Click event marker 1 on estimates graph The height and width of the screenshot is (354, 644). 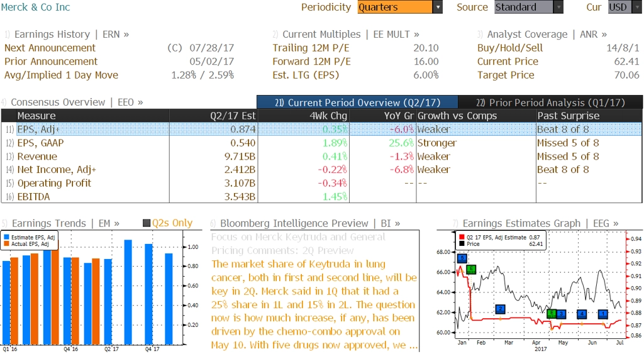[603, 314]
